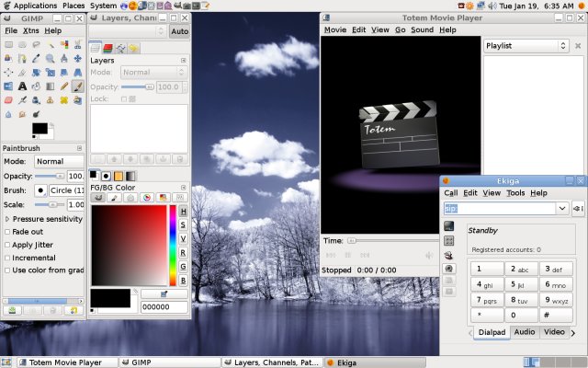Select the Paintbrush tool
This screenshot has width=588, height=368.
(x=77, y=86)
